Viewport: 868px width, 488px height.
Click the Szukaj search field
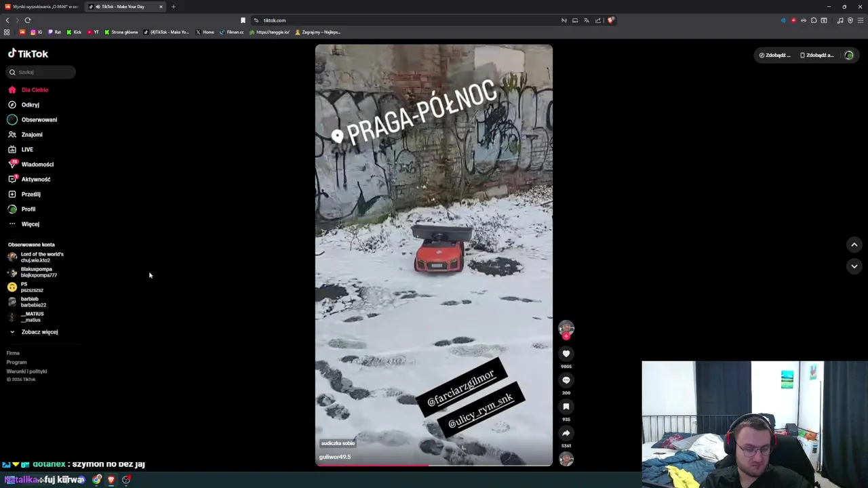point(41,72)
